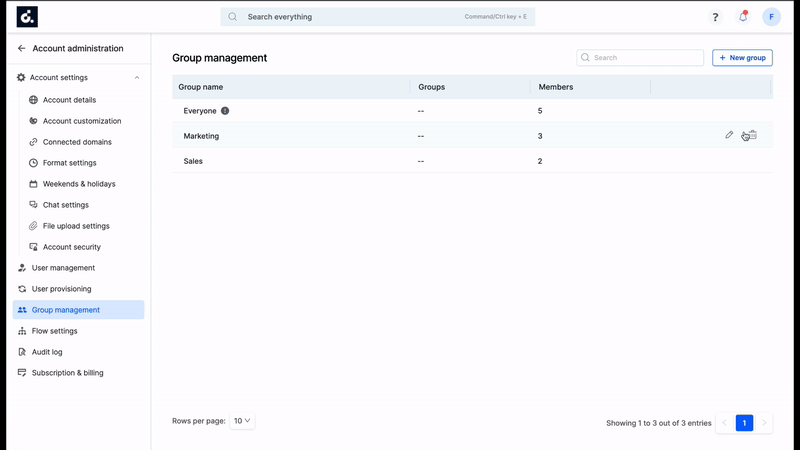Focus the group Search field

point(640,58)
